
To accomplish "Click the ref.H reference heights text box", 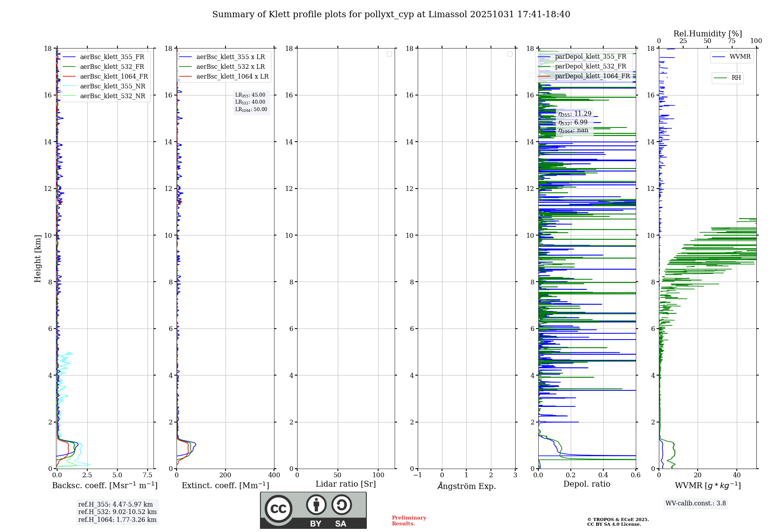I will pos(117,512).
